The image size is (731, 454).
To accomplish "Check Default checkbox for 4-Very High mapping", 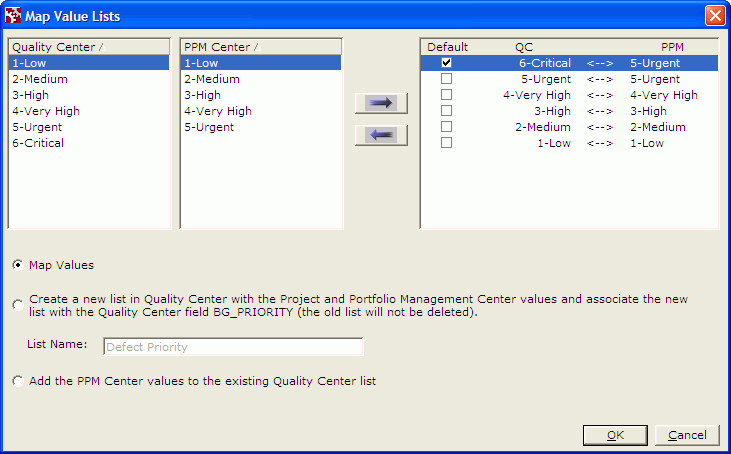I will tap(446, 95).
